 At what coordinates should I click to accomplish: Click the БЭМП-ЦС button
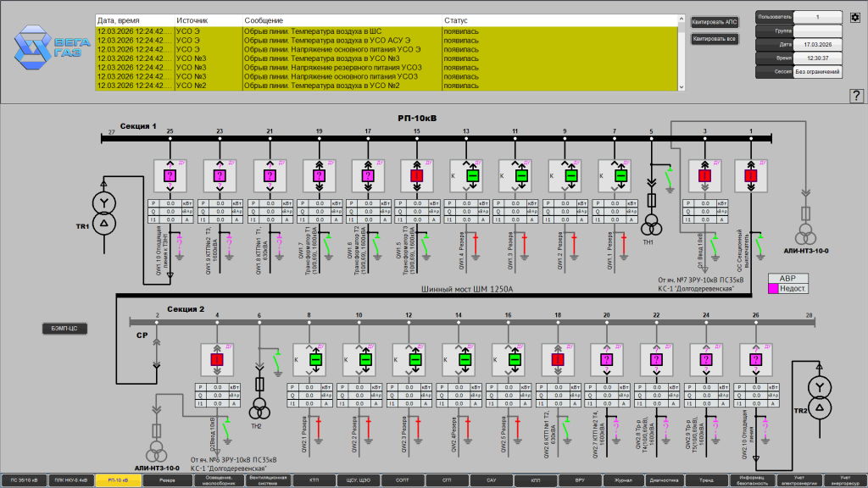click(64, 329)
